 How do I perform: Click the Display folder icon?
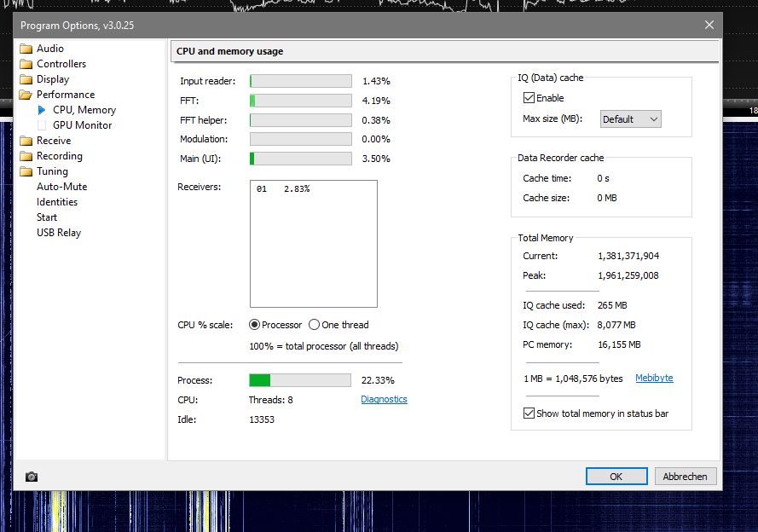(26, 79)
